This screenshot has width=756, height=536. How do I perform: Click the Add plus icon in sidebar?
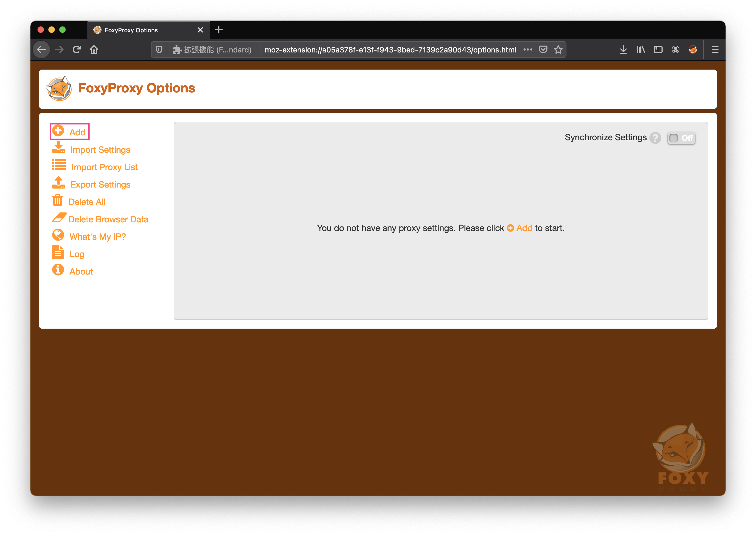[58, 131]
